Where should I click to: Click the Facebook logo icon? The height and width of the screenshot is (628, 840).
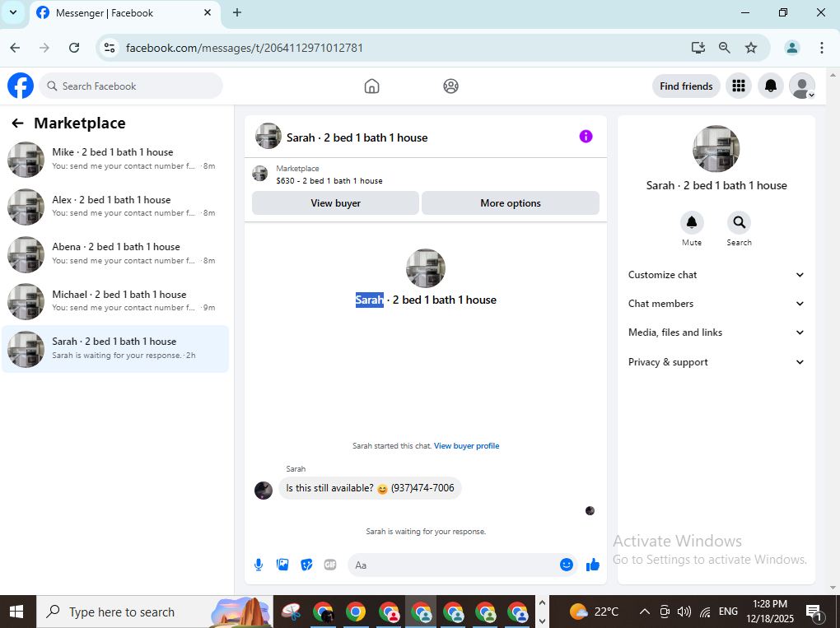(x=21, y=86)
